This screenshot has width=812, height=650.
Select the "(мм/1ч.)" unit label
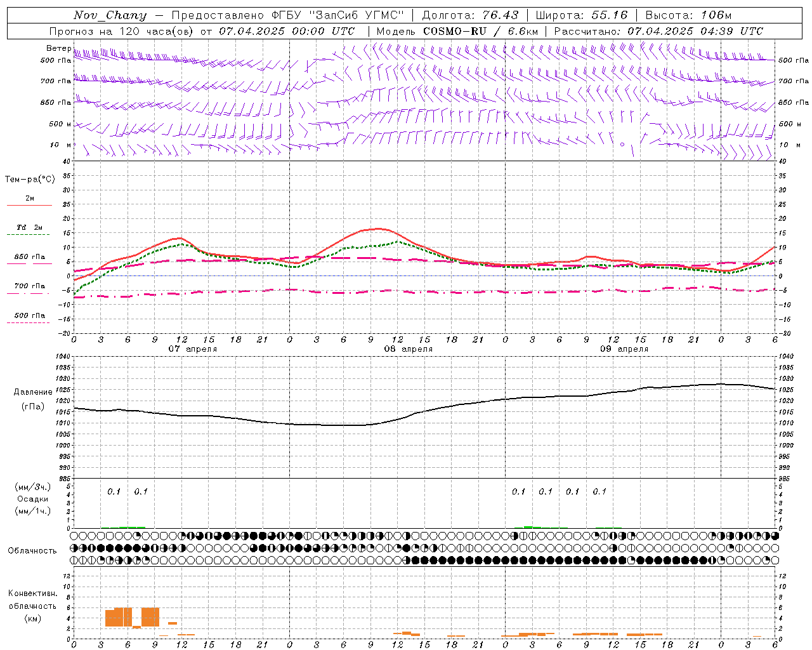coord(33,511)
